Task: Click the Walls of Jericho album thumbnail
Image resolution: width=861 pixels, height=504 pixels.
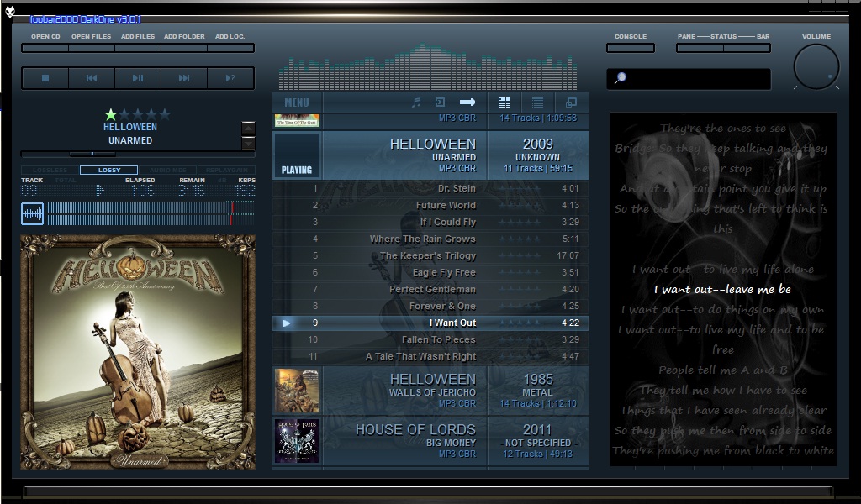Action: pyautogui.click(x=297, y=391)
